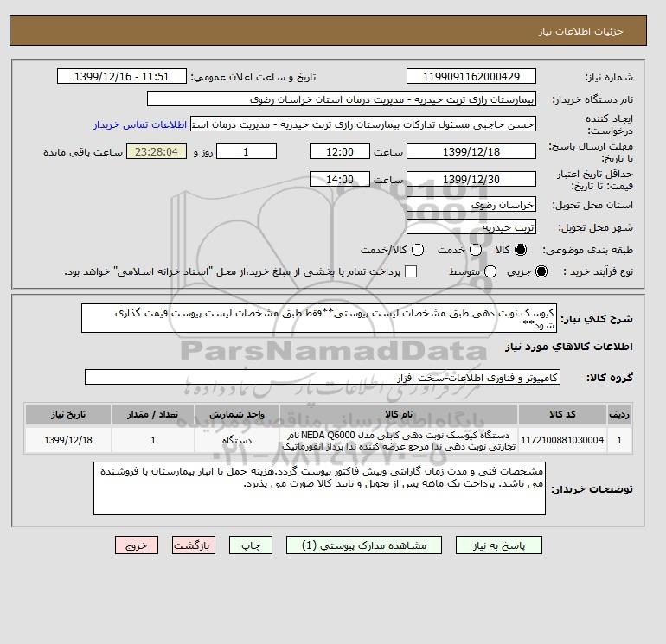Select the متوسط purchase type radio
The image size is (666, 644).
[x=490, y=271]
